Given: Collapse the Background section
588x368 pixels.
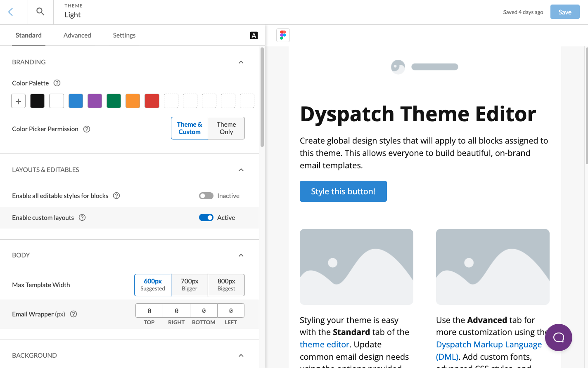Looking at the screenshot, I should pos(241,356).
